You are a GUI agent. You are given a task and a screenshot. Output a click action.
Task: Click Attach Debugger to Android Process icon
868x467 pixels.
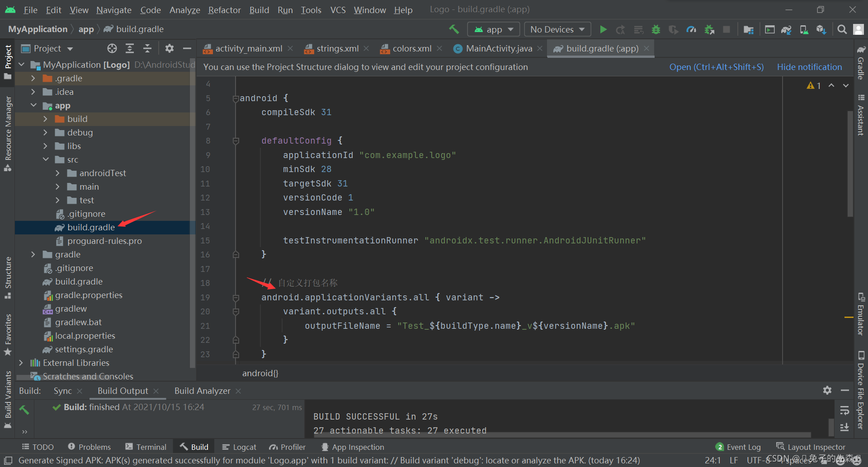pos(709,29)
